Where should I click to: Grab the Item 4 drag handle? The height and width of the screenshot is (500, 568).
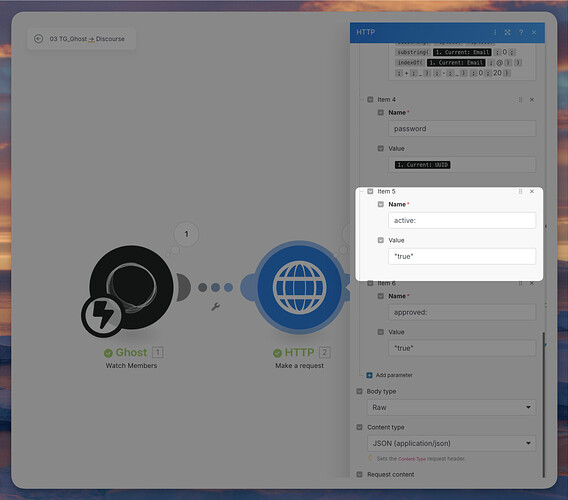(521, 99)
